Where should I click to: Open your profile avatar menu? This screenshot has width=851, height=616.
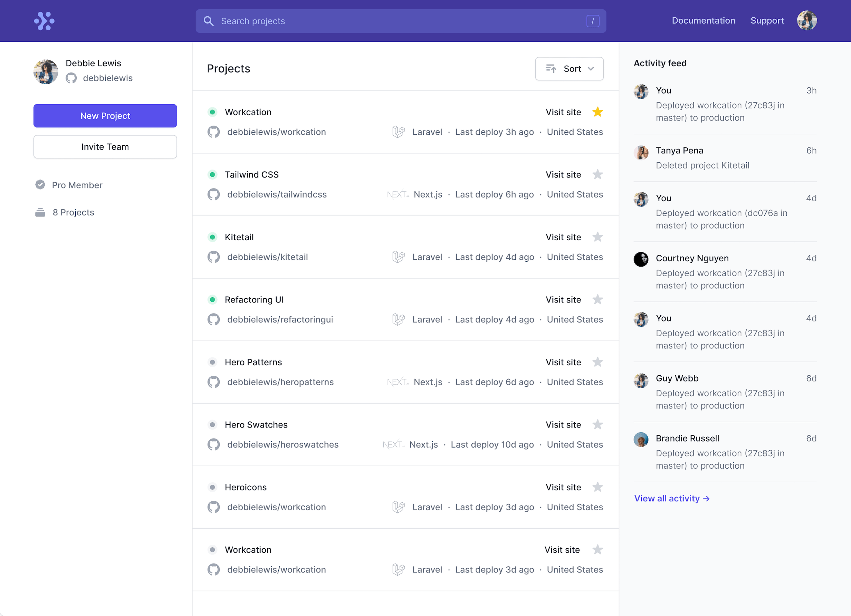coord(807,20)
